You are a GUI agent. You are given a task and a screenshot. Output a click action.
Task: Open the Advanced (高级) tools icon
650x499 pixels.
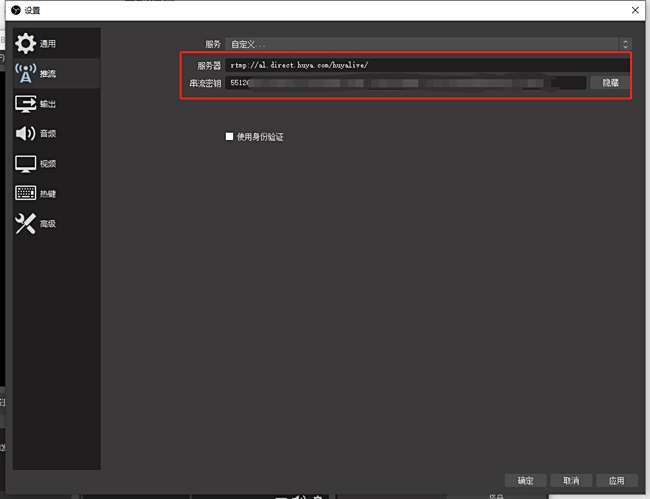coord(25,223)
